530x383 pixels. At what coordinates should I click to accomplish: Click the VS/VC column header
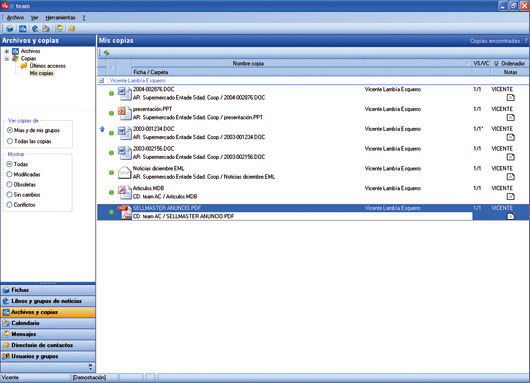[x=481, y=64]
